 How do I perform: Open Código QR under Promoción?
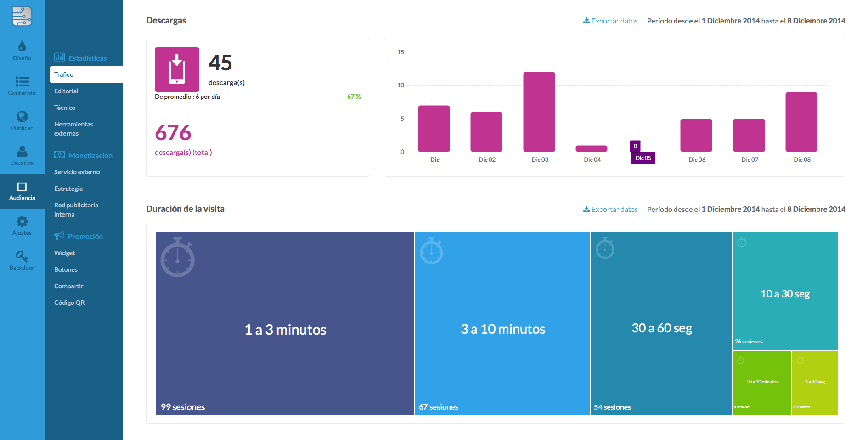point(69,303)
